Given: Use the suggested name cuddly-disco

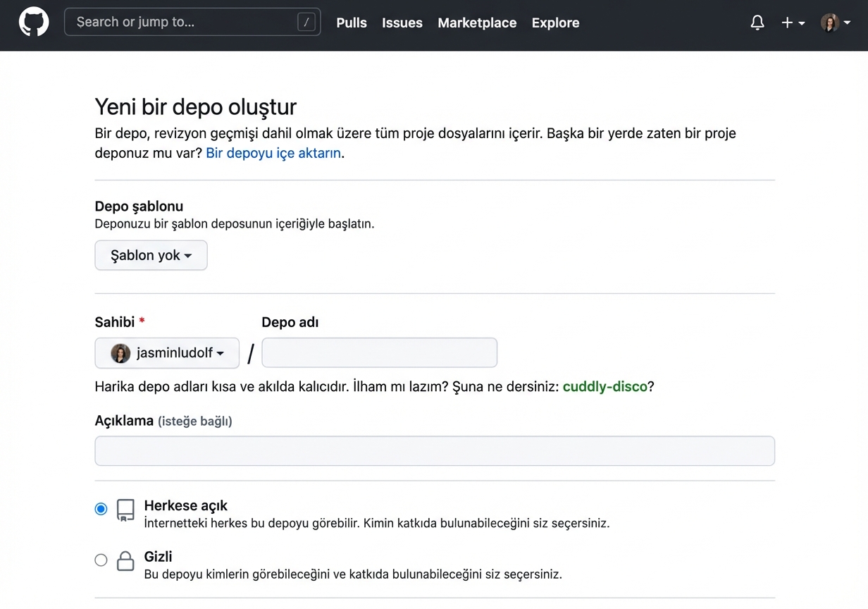Looking at the screenshot, I should (x=604, y=386).
